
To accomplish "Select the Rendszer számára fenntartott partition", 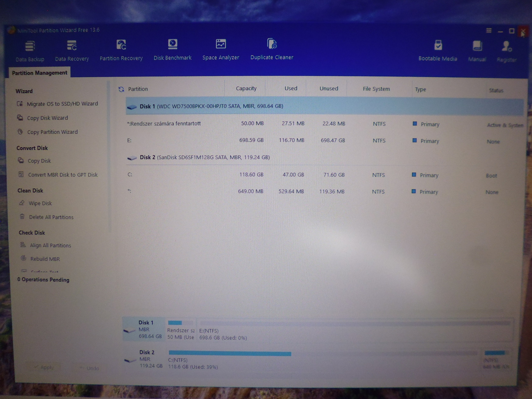I will 325,124.
